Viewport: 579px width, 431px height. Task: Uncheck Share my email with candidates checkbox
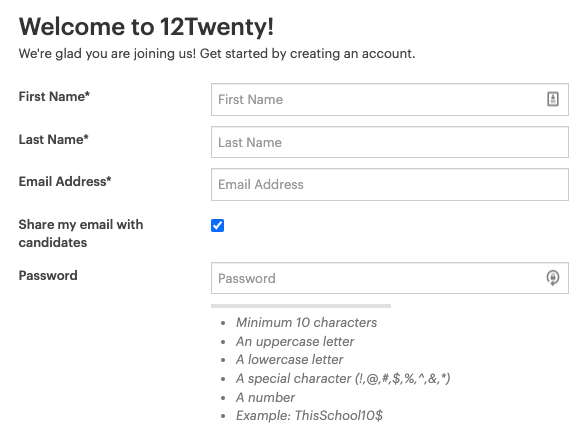click(217, 225)
